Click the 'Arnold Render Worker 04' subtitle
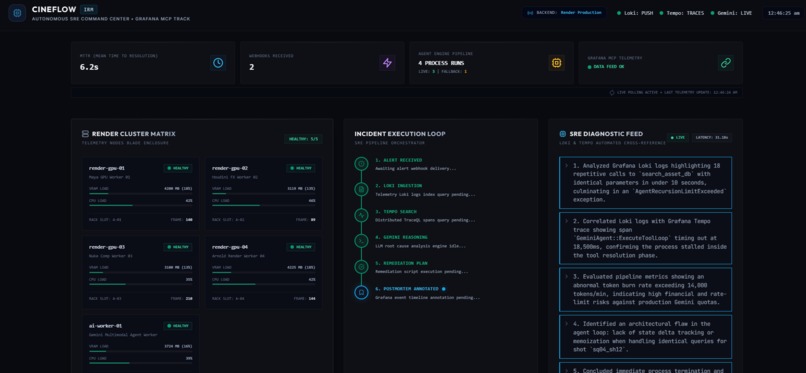The height and width of the screenshot is (373, 806). click(x=239, y=256)
